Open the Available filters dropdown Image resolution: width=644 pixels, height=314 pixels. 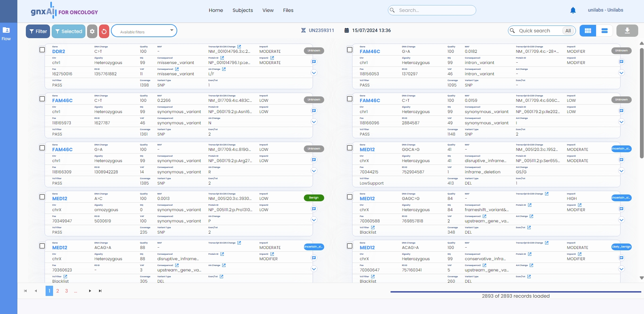144,31
